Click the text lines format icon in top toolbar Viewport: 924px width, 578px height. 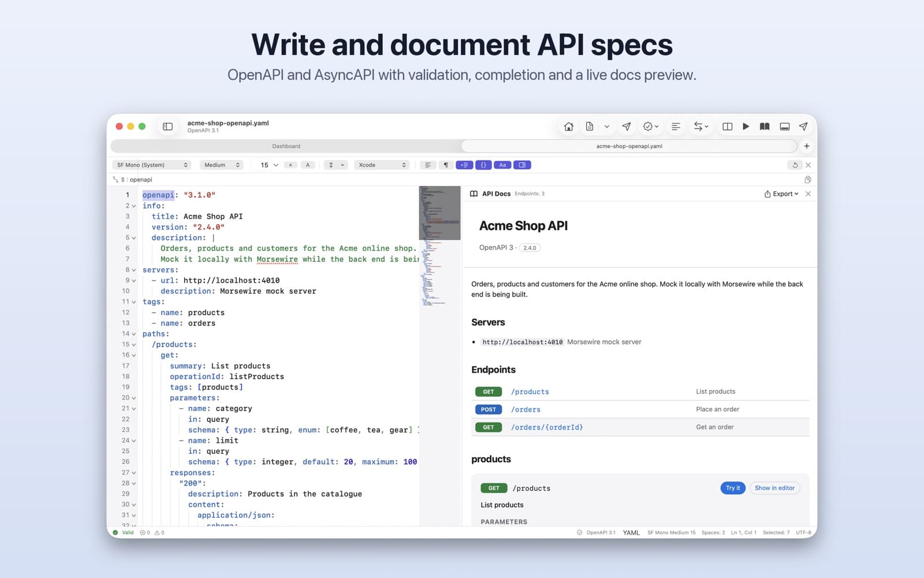676,127
